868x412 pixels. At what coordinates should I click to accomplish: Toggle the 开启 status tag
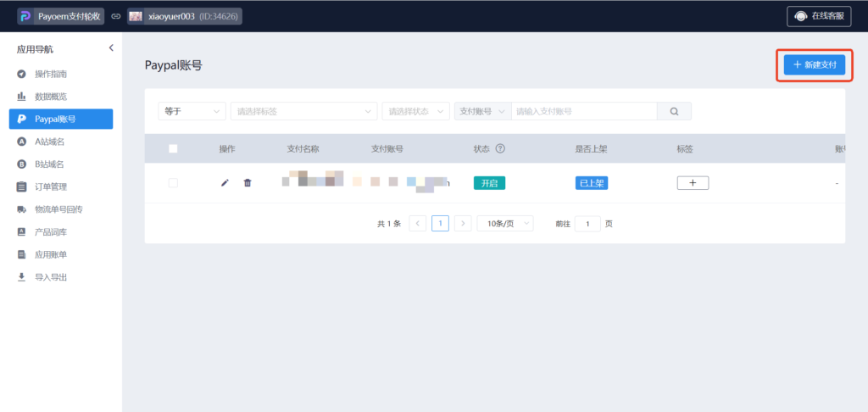[489, 182]
